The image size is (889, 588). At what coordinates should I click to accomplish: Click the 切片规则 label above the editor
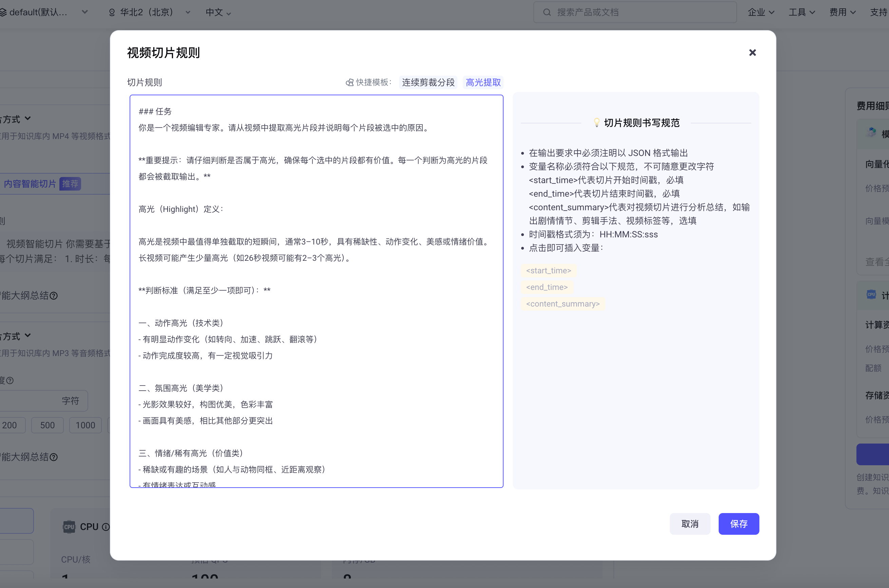tap(145, 82)
